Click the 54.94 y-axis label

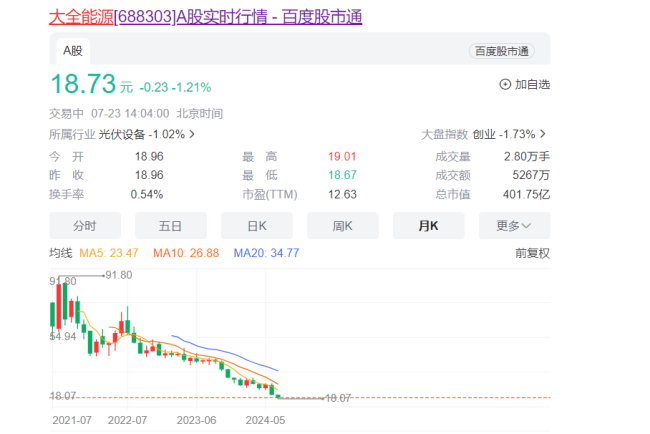pos(63,336)
